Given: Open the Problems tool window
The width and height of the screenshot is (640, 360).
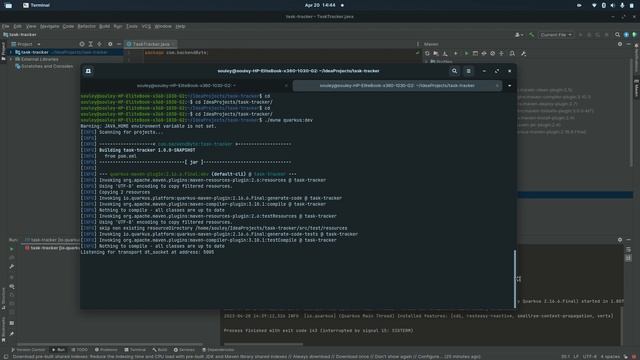Looking at the screenshot, I should coord(106,350).
